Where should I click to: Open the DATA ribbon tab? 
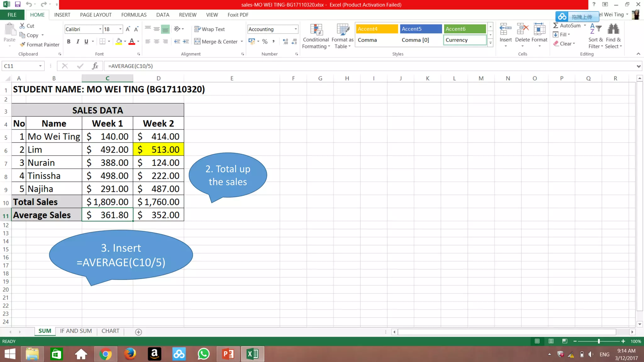pyautogui.click(x=163, y=15)
